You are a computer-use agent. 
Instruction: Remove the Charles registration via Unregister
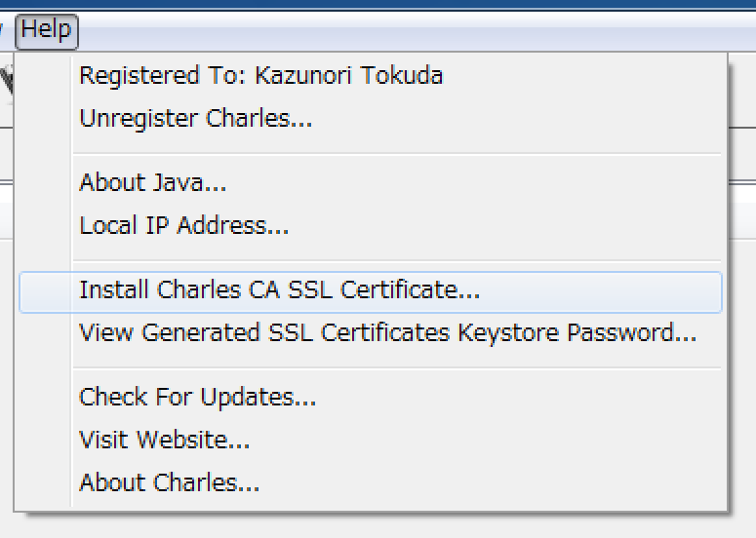coord(371,118)
